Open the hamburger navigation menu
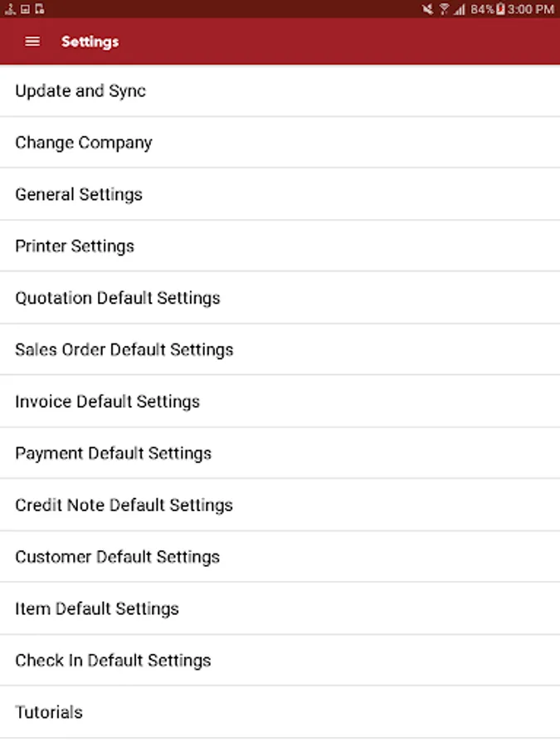The image size is (560, 747). pyautogui.click(x=32, y=41)
